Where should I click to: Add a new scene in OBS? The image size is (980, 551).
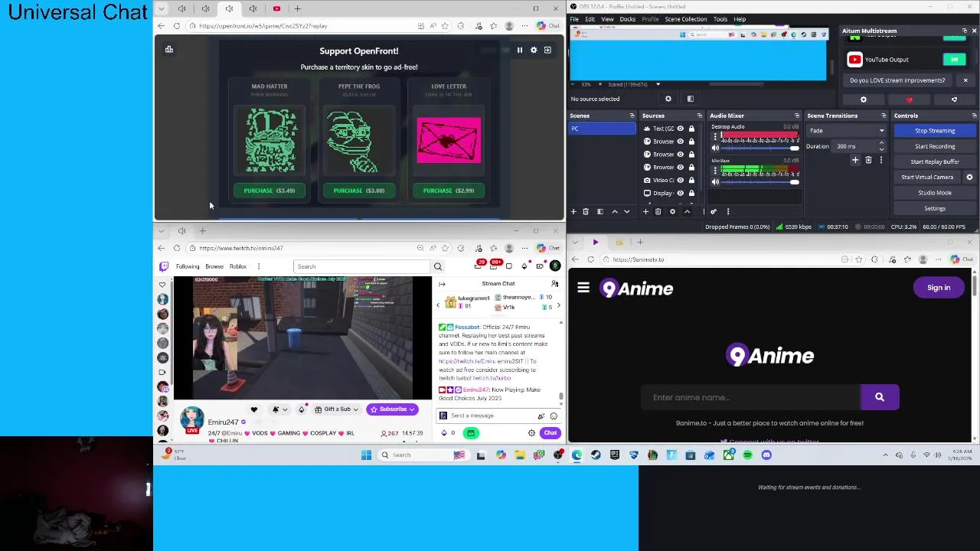573,212
